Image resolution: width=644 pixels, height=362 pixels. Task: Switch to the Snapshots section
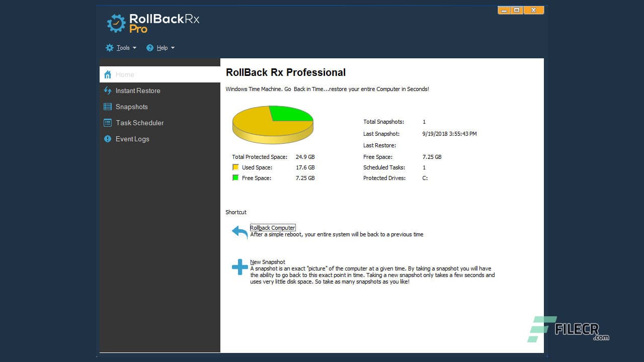(x=132, y=107)
